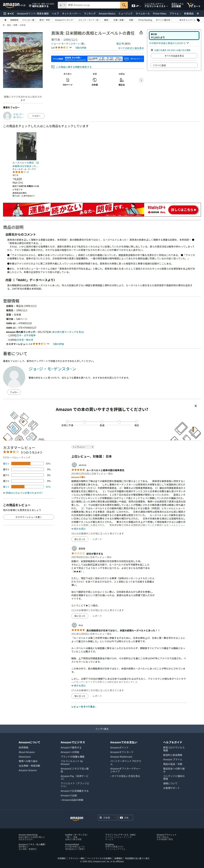Click the delivery location pin in header
This screenshot has width=204, height=868.
tap(30, 5)
